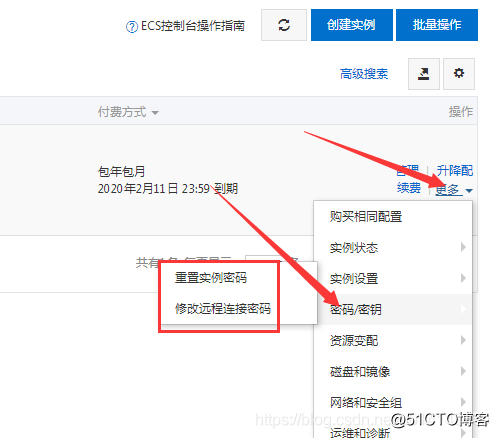Open 高级搜索 link
Screen dimensions: 499x438
point(364,74)
